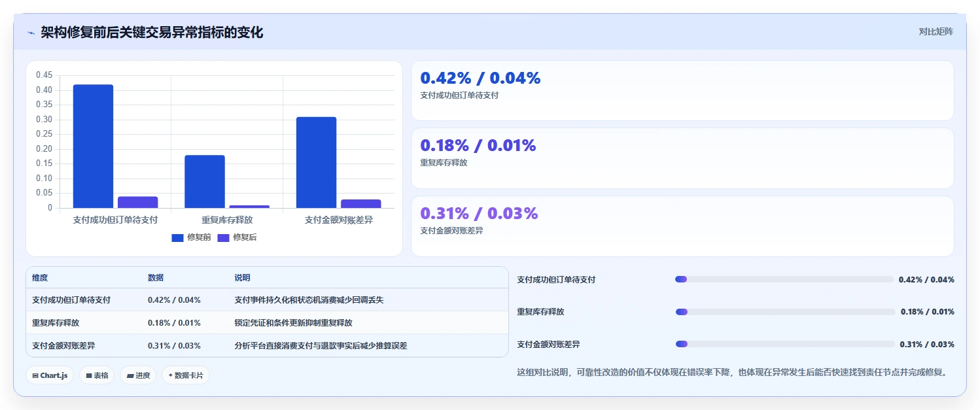980x410 pixels.
Task: Click the 修复后 bar for 支付金额对账差异
Action: (360, 204)
